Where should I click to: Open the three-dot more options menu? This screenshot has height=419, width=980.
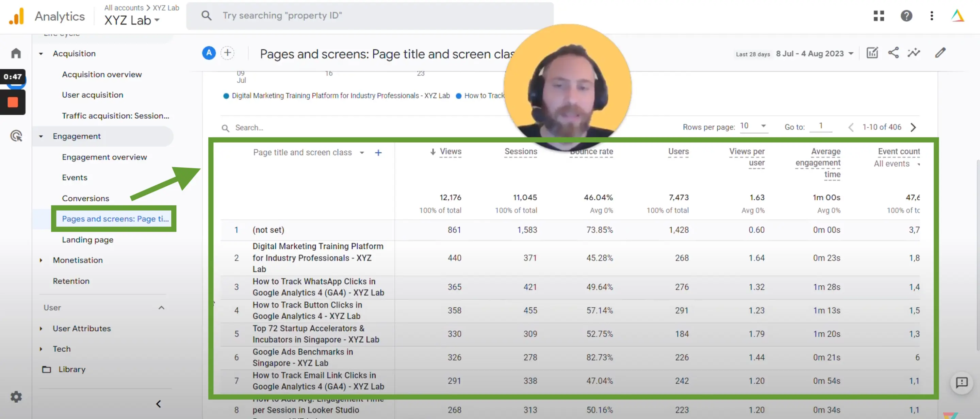(932, 16)
